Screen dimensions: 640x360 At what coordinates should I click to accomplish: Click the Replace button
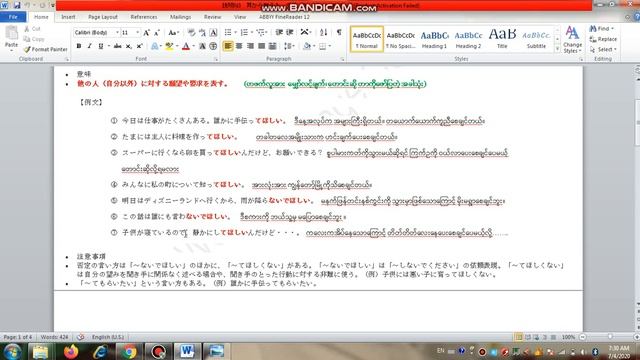[603, 39]
